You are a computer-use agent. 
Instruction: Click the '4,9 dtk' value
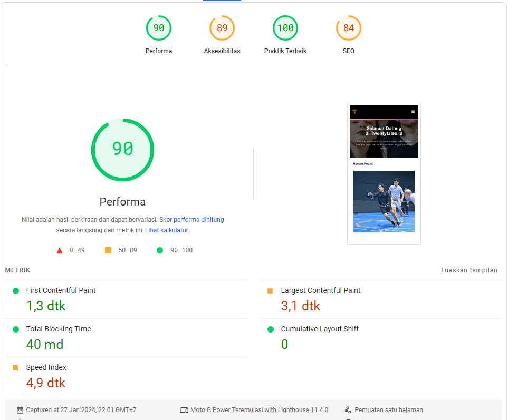click(x=46, y=383)
